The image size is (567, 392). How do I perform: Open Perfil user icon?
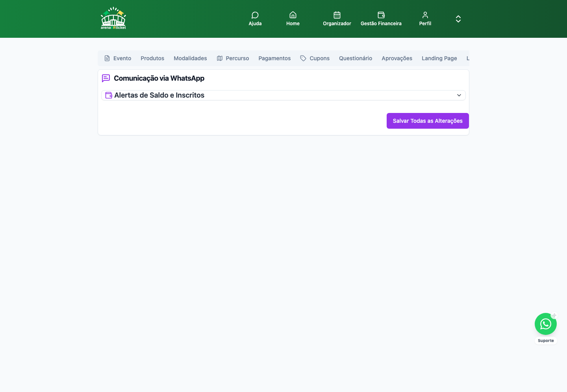(x=425, y=15)
